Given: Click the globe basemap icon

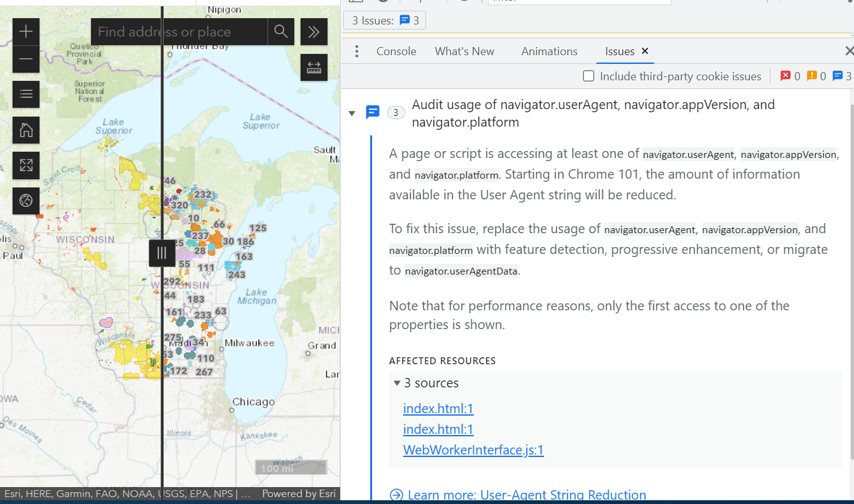Looking at the screenshot, I should tap(26, 201).
